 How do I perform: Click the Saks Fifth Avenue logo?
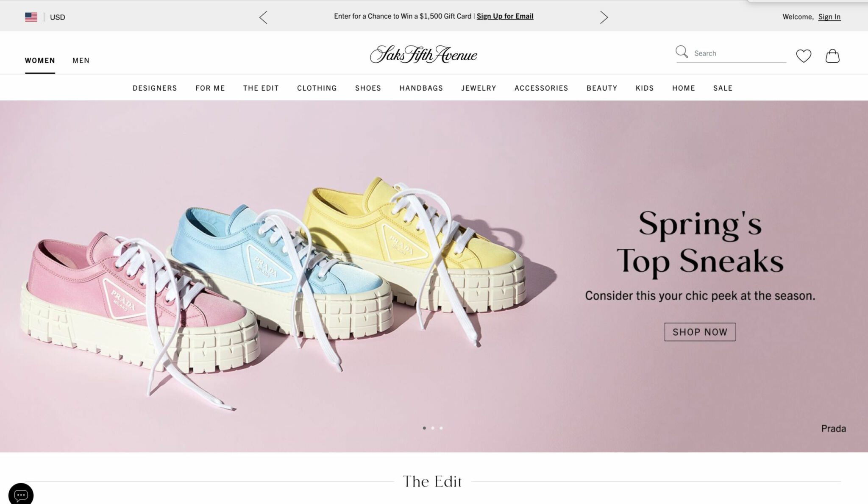click(x=423, y=54)
